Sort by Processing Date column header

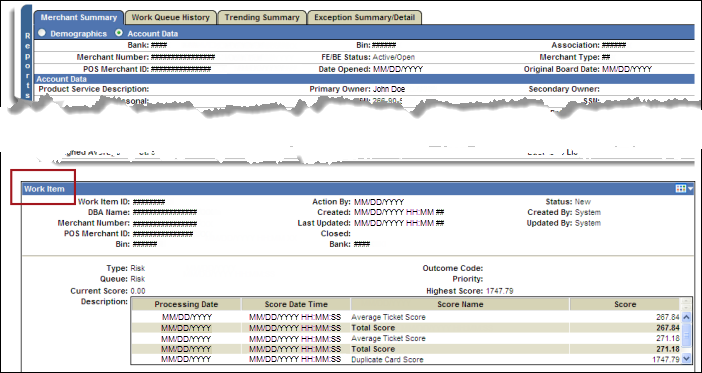(x=186, y=304)
